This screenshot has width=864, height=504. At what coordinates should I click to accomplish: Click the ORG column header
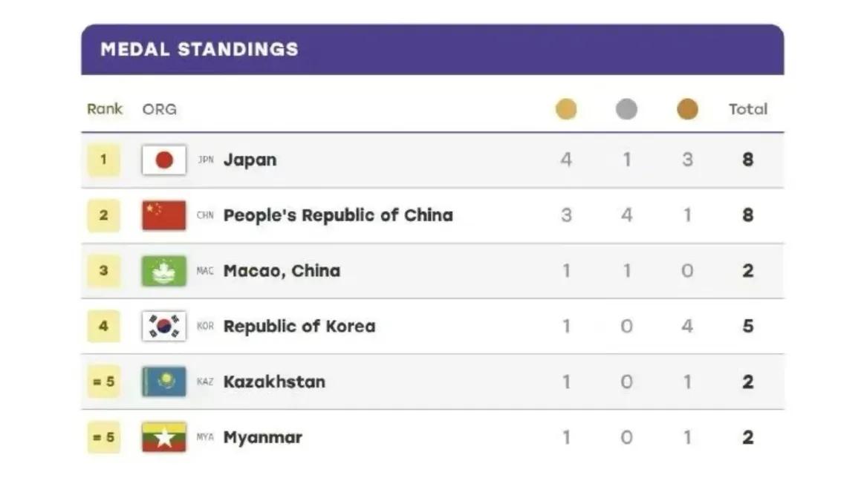pos(160,109)
